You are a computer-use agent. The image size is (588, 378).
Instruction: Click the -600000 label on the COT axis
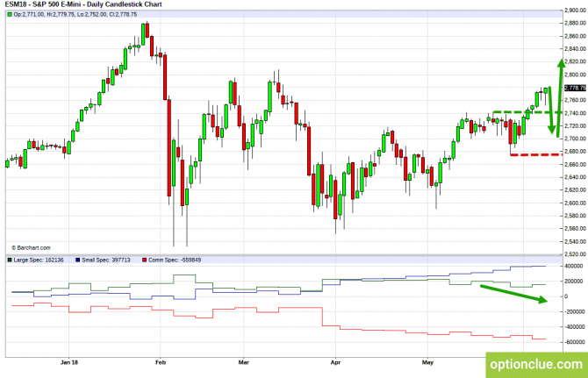click(575, 342)
